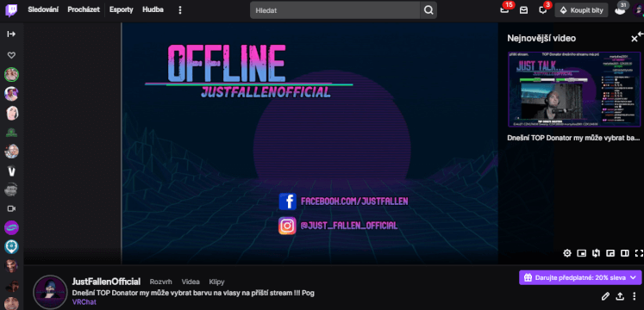644x310 pixels.
Task: Open the newest video thumbnail
Action: 574,89
